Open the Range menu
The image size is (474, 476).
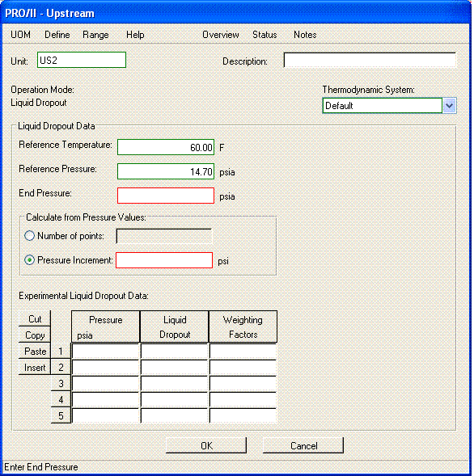pyautogui.click(x=95, y=35)
